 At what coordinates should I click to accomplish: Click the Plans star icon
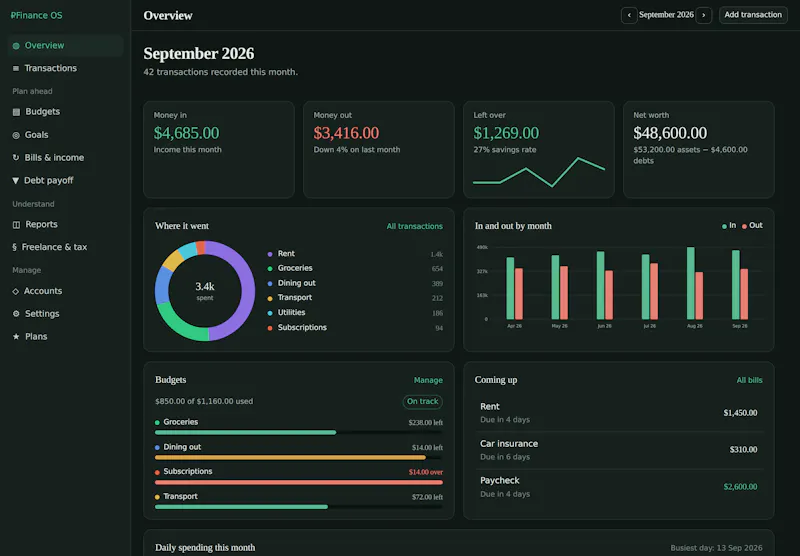point(16,337)
